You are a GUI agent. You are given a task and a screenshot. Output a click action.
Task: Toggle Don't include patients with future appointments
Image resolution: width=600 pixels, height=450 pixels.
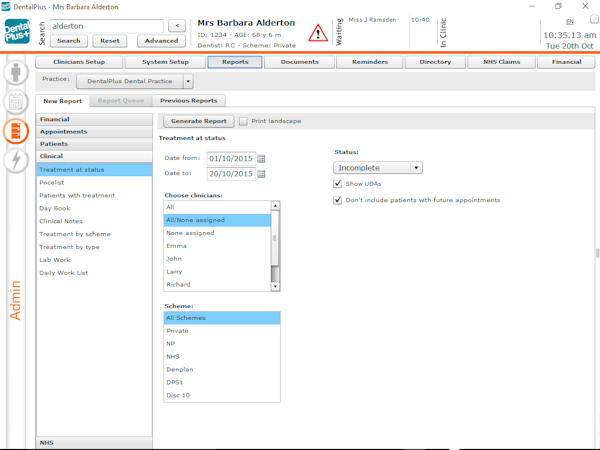click(x=338, y=200)
